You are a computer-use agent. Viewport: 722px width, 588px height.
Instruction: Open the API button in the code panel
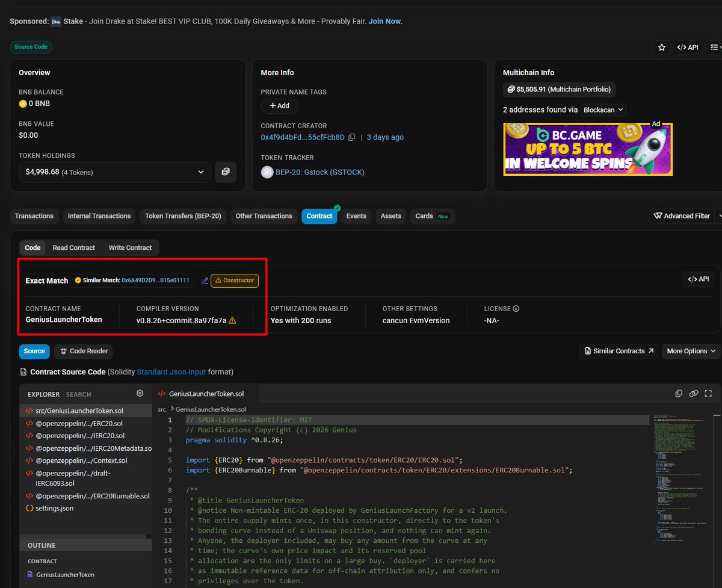[x=699, y=279]
